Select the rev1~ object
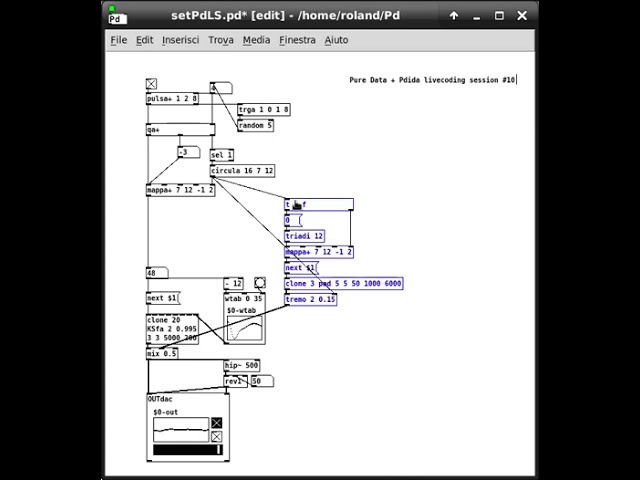The width and height of the screenshot is (640, 480). click(x=236, y=382)
